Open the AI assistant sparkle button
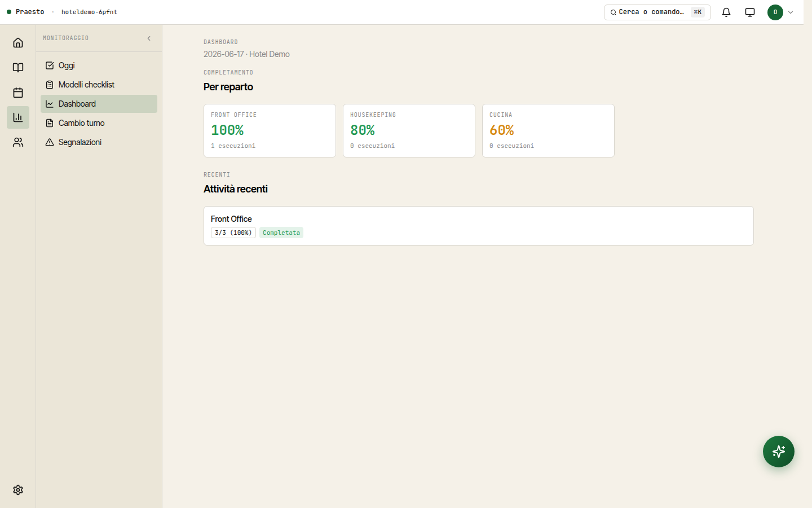812x508 pixels. click(779, 452)
